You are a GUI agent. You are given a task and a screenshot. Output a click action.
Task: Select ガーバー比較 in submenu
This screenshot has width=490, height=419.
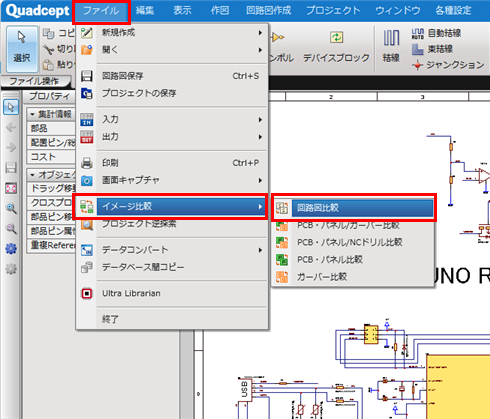tap(353, 277)
